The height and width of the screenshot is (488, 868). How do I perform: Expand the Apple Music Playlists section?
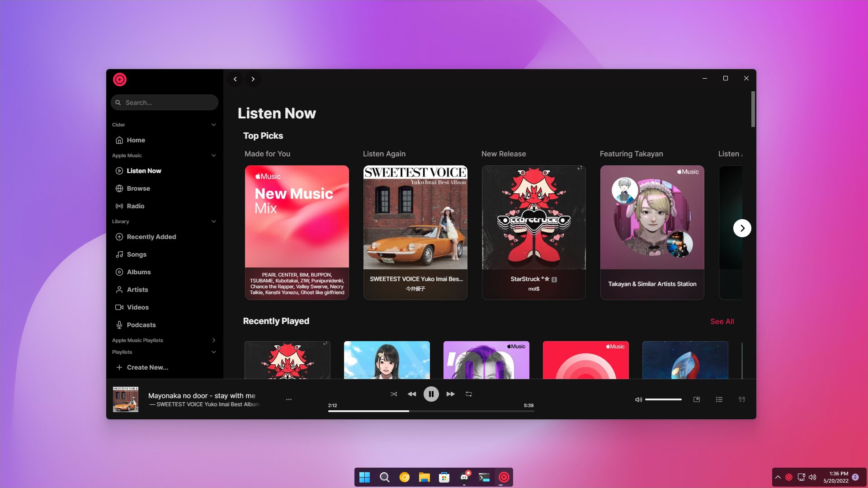click(x=214, y=340)
